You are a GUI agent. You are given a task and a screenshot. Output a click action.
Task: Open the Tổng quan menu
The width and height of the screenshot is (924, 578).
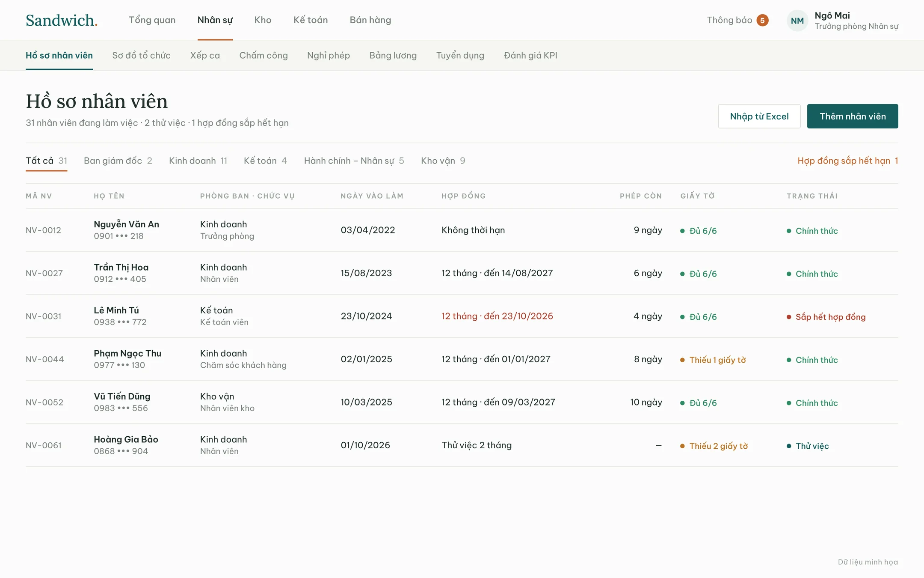click(x=152, y=20)
